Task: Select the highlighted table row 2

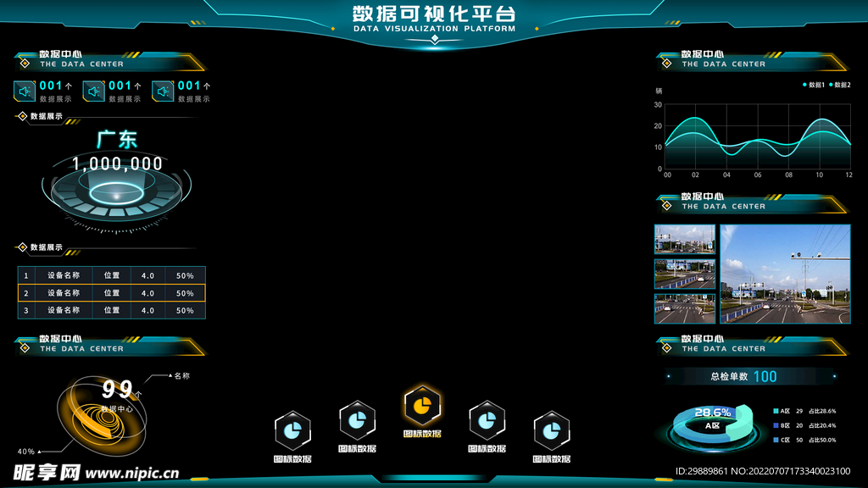Action: click(x=111, y=292)
